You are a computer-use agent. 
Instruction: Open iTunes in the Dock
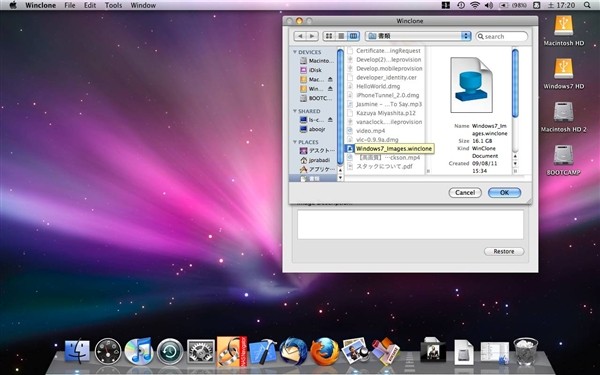(139, 351)
